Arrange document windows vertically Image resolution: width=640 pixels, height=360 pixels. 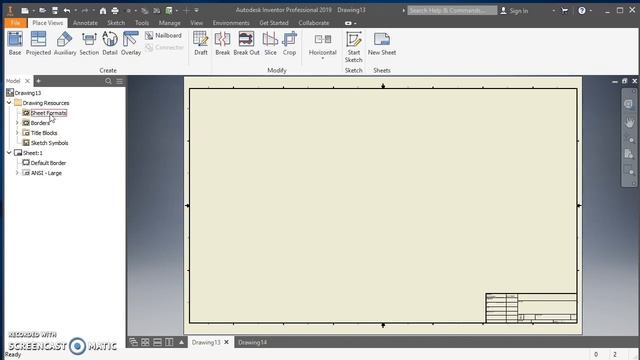[169, 342]
